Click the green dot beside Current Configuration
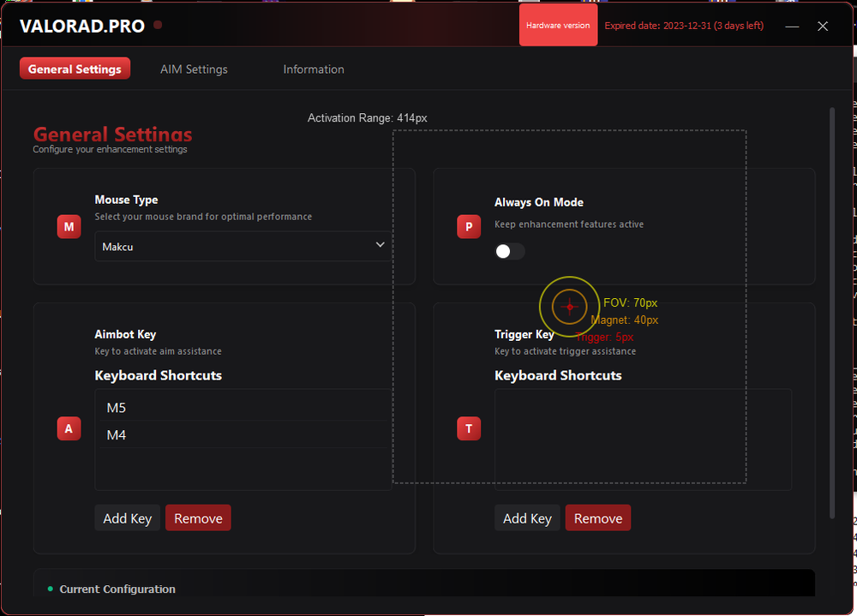857x616 pixels. coord(51,589)
